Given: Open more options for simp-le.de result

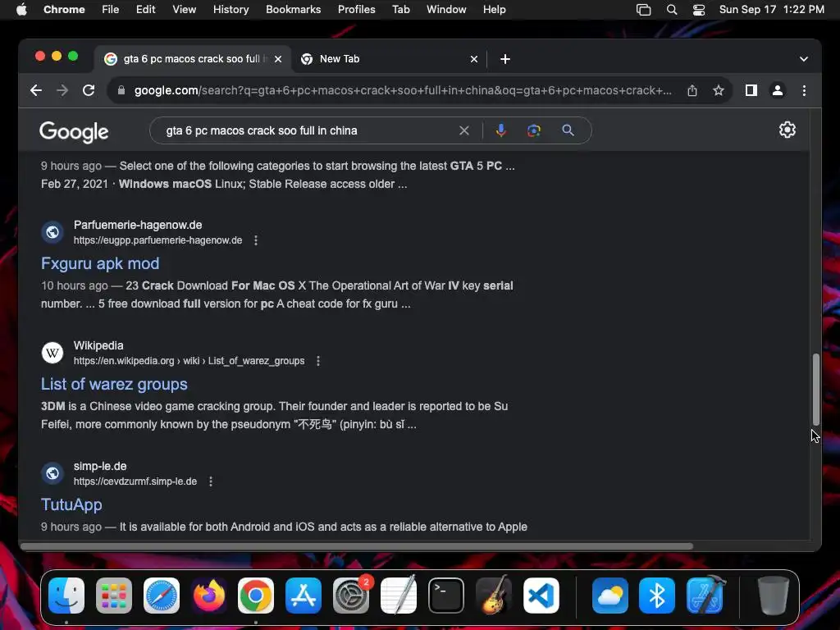Looking at the screenshot, I should 211,482.
